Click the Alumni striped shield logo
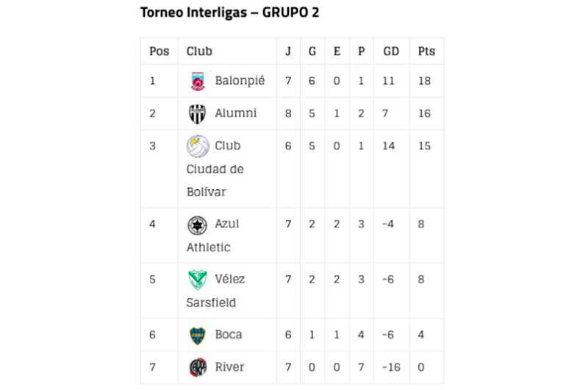588x390 pixels. (x=197, y=114)
